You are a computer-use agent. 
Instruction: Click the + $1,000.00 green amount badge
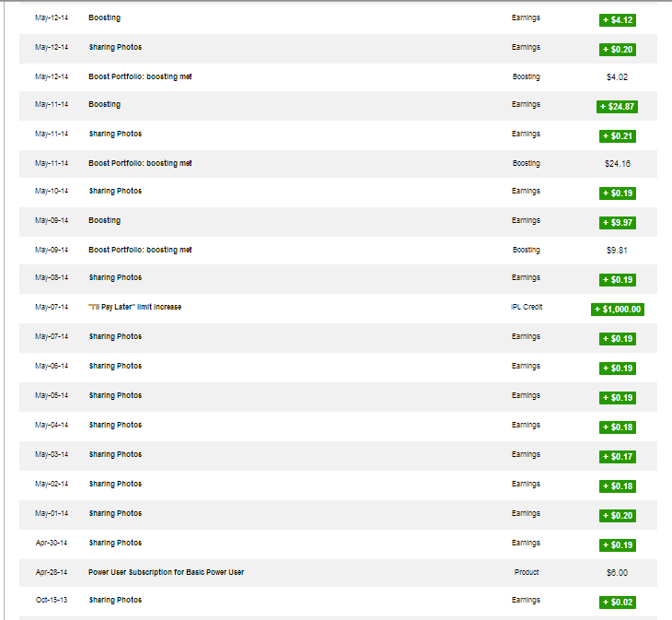point(617,310)
